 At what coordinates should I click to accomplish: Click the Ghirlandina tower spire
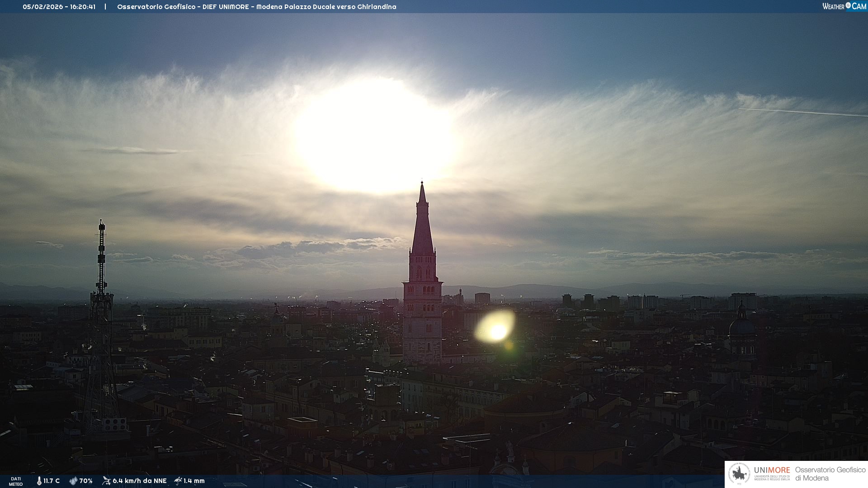[422, 226]
